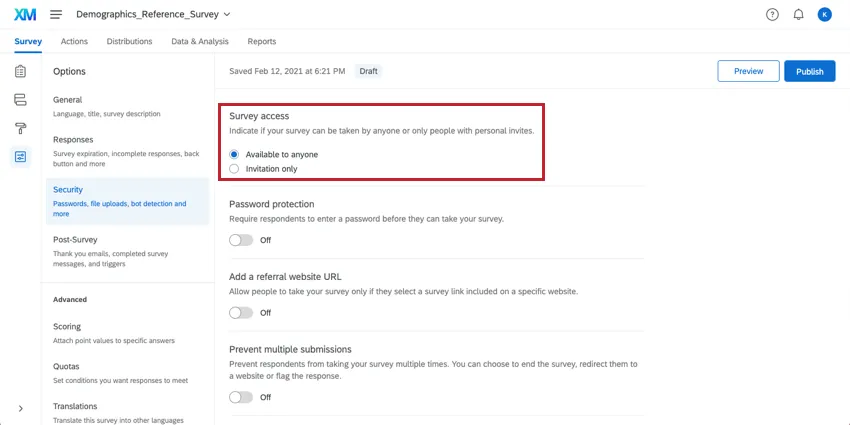This screenshot has width=850, height=425.
Task: Open the account avatar menu
Action: coord(824,14)
